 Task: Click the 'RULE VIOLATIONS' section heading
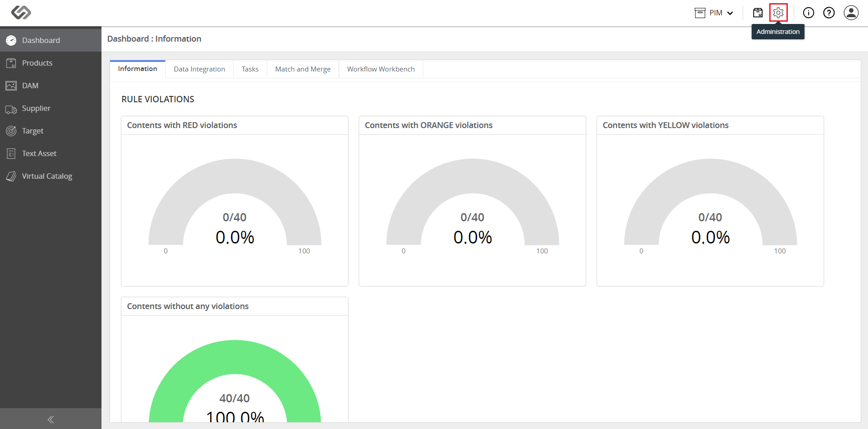pos(158,99)
